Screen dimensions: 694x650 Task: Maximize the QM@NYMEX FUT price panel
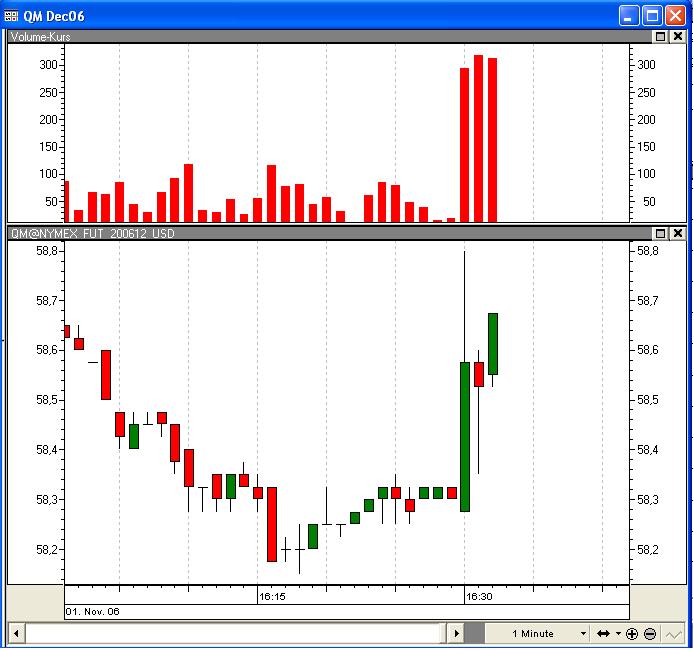[660, 233]
